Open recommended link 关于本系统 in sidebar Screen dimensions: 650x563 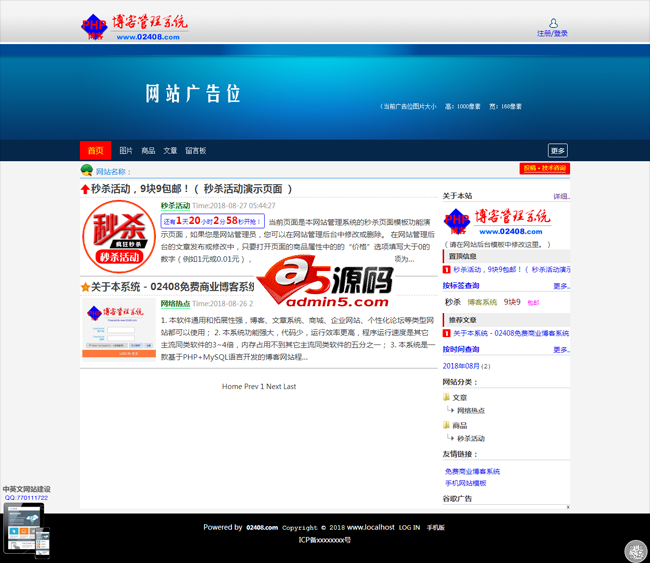tap(511, 333)
